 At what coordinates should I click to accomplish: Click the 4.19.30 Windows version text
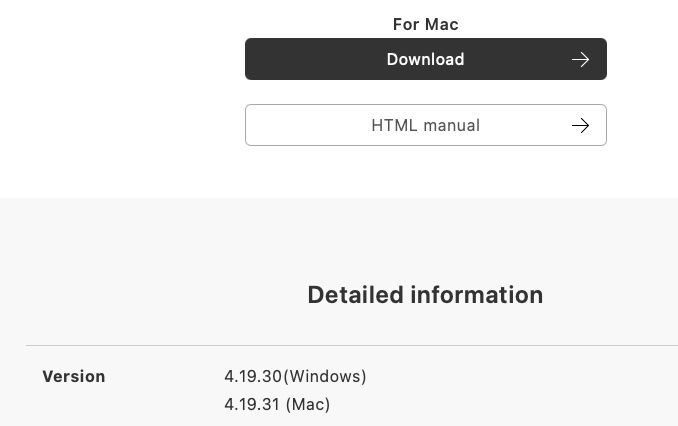[x=295, y=377]
